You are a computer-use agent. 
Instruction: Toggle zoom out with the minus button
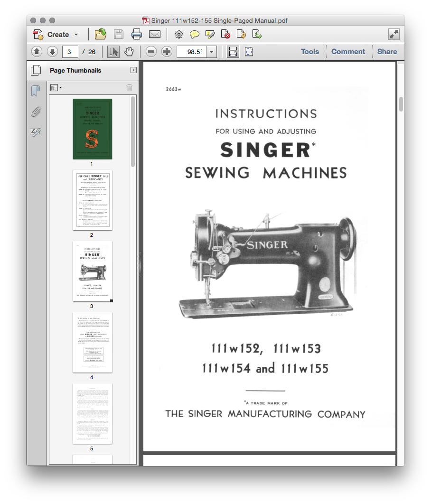tap(151, 51)
